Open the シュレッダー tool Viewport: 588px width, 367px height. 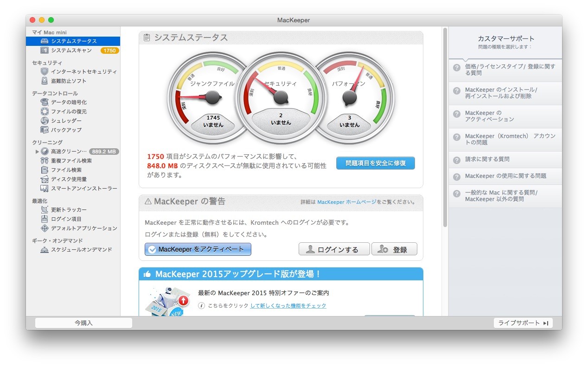73,121
